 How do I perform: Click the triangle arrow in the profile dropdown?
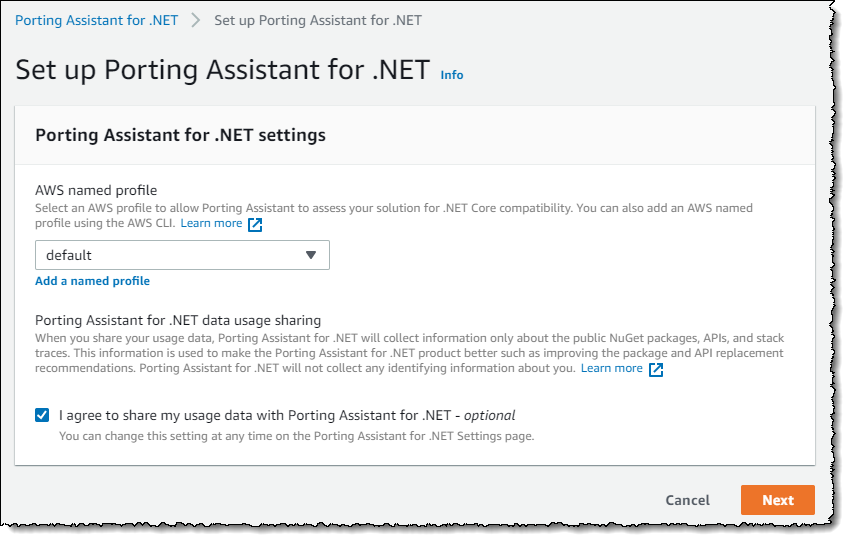[311, 255]
